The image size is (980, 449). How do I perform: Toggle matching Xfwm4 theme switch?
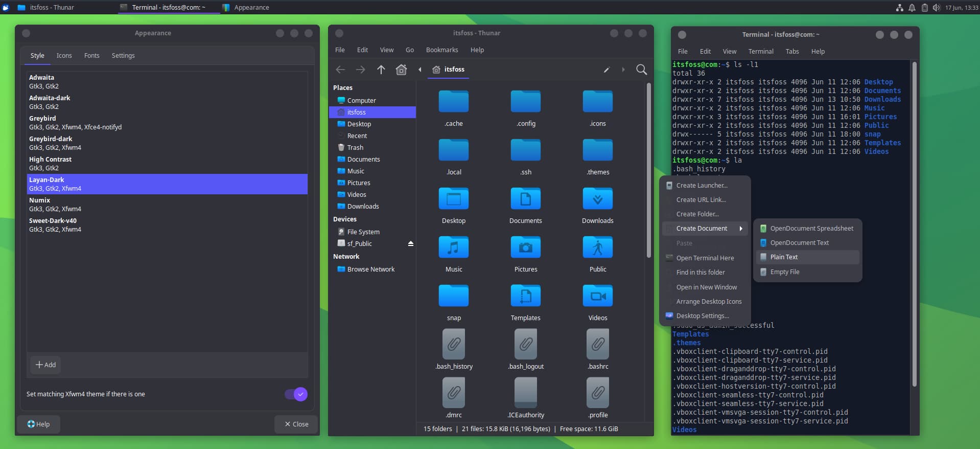tap(296, 394)
